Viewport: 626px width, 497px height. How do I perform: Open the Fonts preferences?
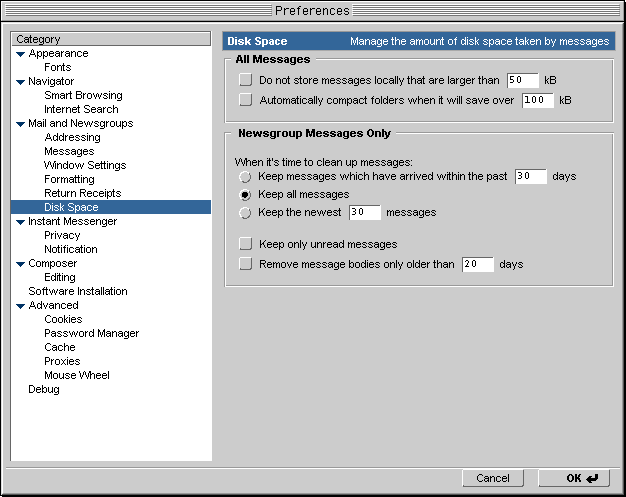[x=58, y=67]
